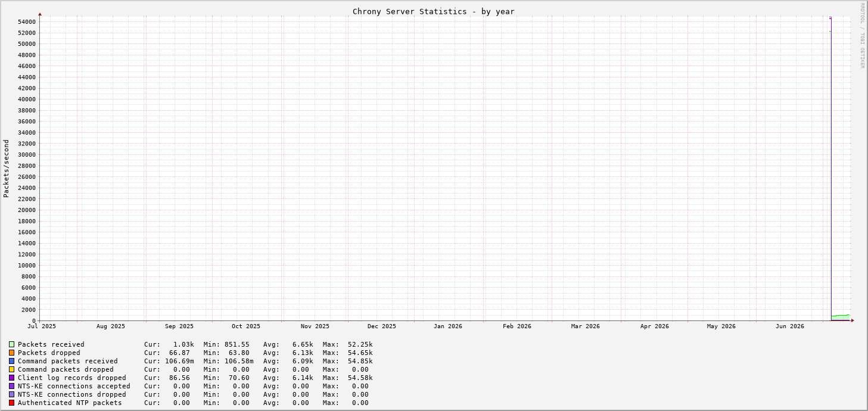Viewport: 868px width, 411px height.
Task: Click the Max value 52.25k
Action: (x=360, y=344)
